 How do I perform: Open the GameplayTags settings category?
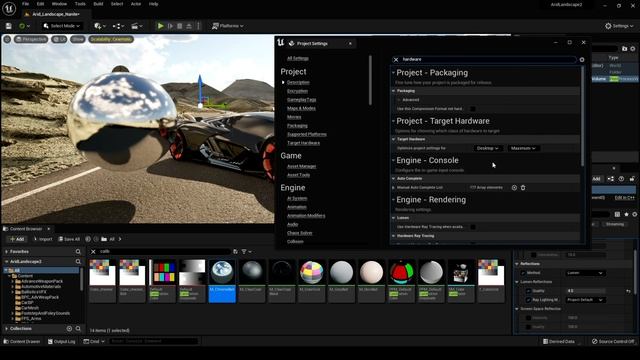[x=301, y=100]
